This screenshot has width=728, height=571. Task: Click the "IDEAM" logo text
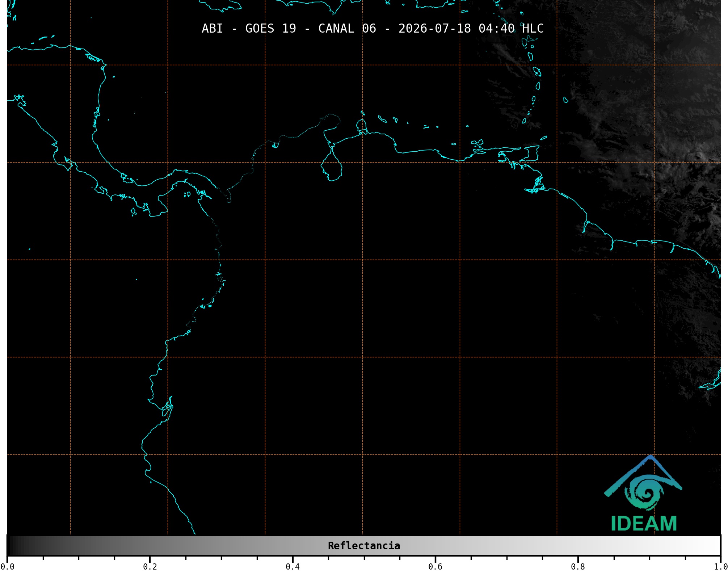pos(644,524)
